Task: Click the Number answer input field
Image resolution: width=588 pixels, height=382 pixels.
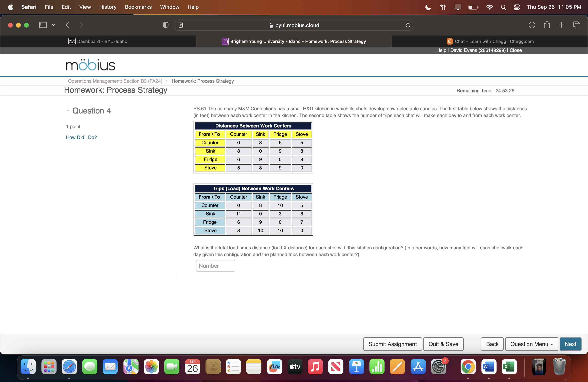Action: tap(215, 266)
